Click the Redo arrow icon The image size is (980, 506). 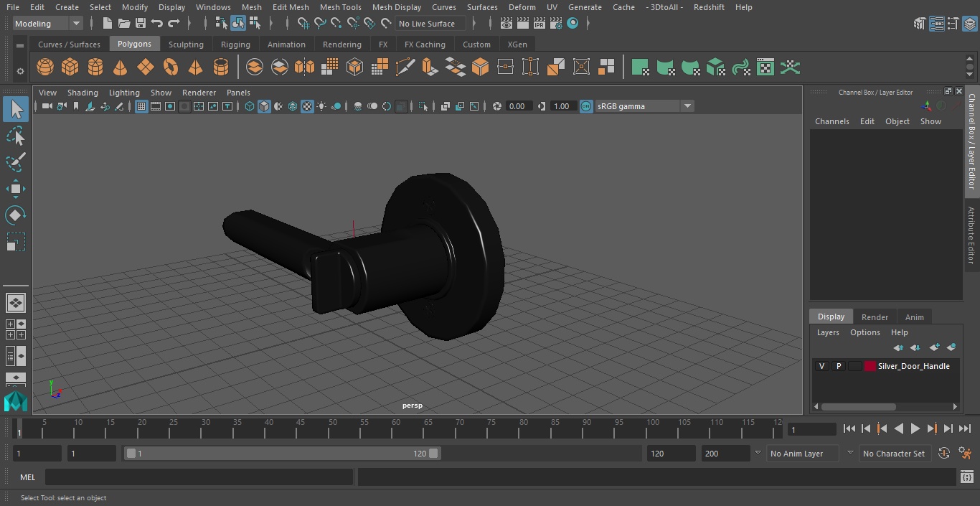click(x=174, y=24)
